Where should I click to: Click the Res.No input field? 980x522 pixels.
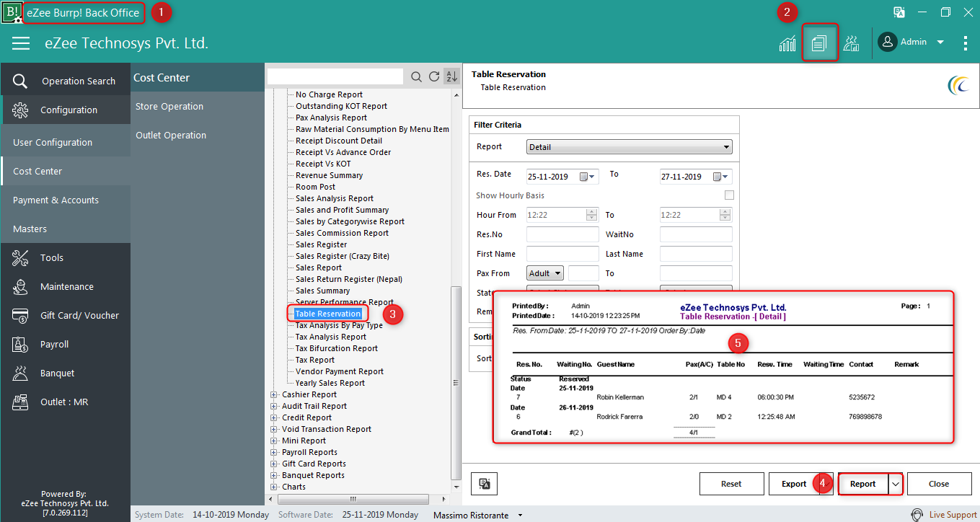[562, 234]
